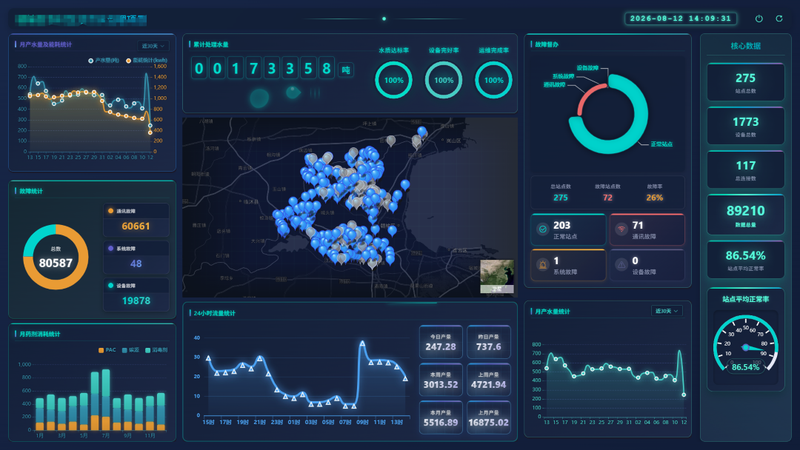This screenshot has height=450, width=800.
Task: Click the 站点总数 card showing 275
Action: (745, 82)
